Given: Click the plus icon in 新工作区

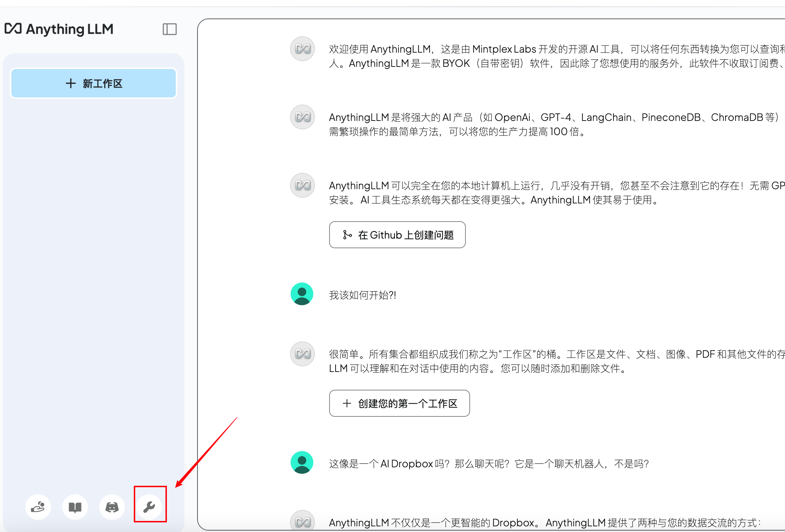Looking at the screenshot, I should 70,84.
